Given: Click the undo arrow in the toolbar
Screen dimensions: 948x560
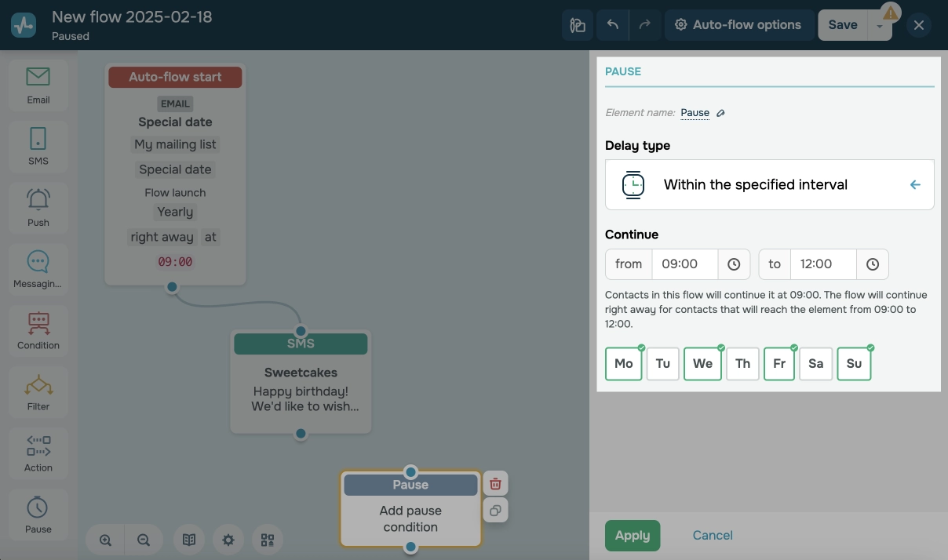Looking at the screenshot, I should click(x=613, y=24).
